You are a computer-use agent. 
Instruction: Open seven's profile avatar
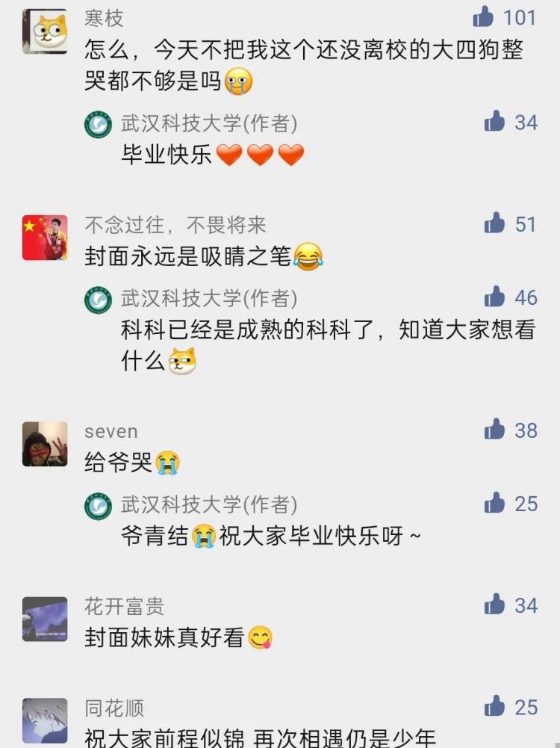coord(45,444)
